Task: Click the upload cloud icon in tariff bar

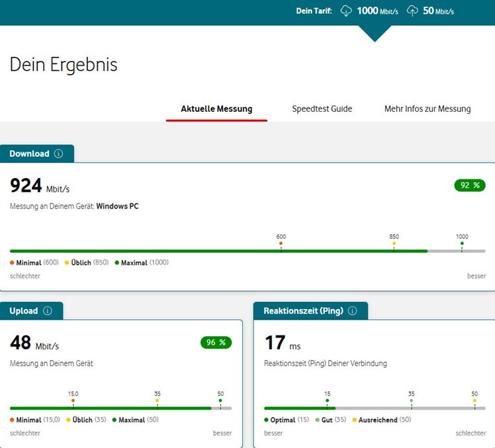Action: point(412,11)
